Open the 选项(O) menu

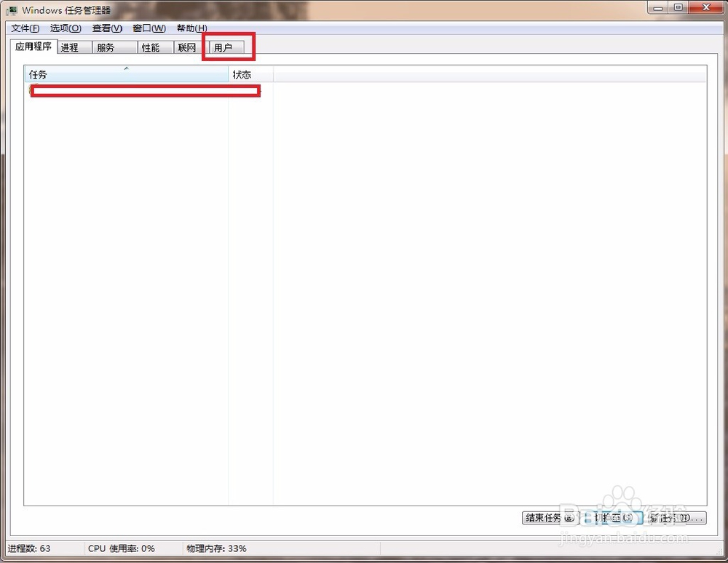(65, 28)
